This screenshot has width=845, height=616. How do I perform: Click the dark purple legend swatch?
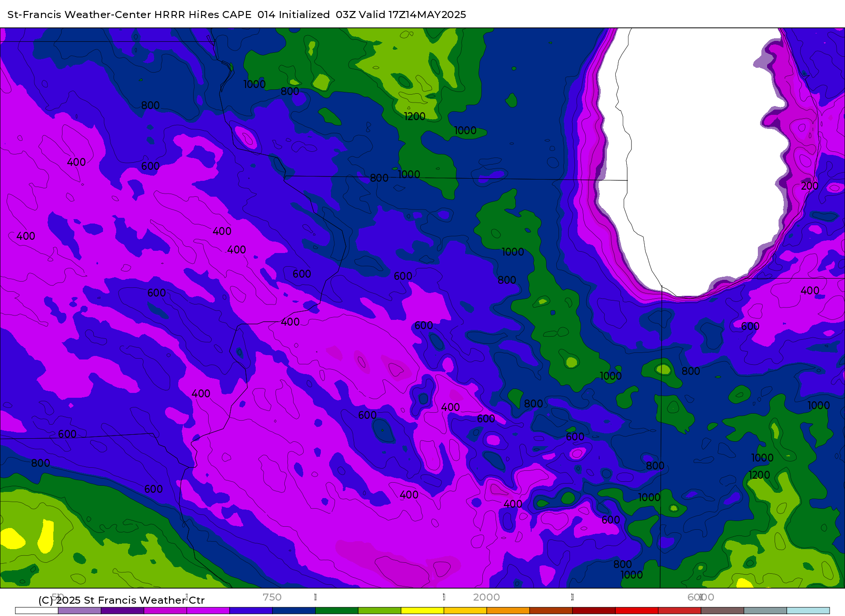click(x=122, y=611)
